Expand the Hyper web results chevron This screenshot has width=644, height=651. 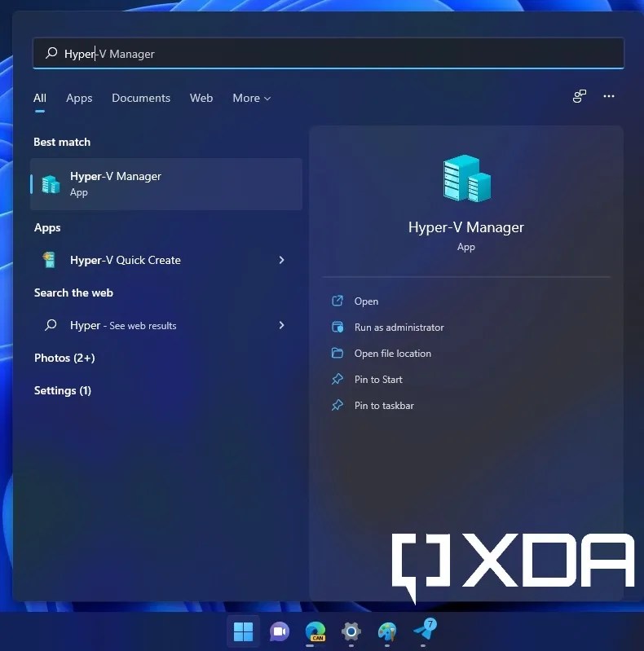click(282, 325)
